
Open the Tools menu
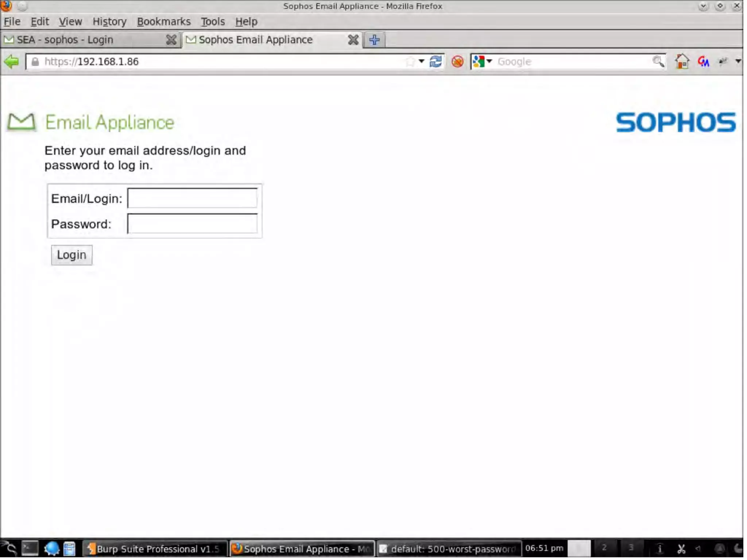click(x=213, y=22)
